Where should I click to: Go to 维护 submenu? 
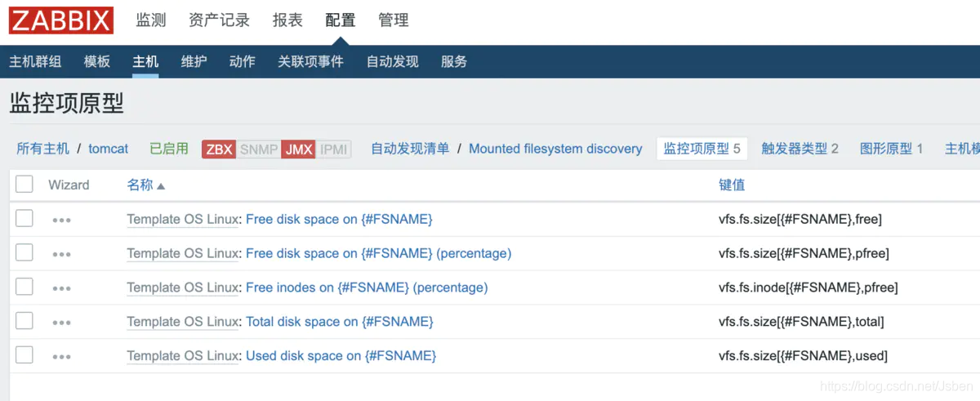(x=194, y=61)
